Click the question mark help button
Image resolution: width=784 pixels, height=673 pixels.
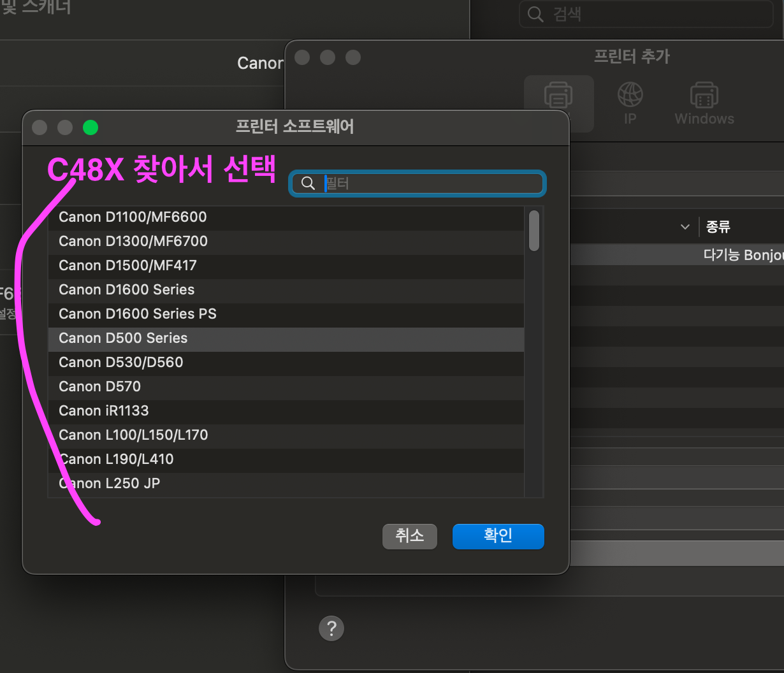[331, 628]
